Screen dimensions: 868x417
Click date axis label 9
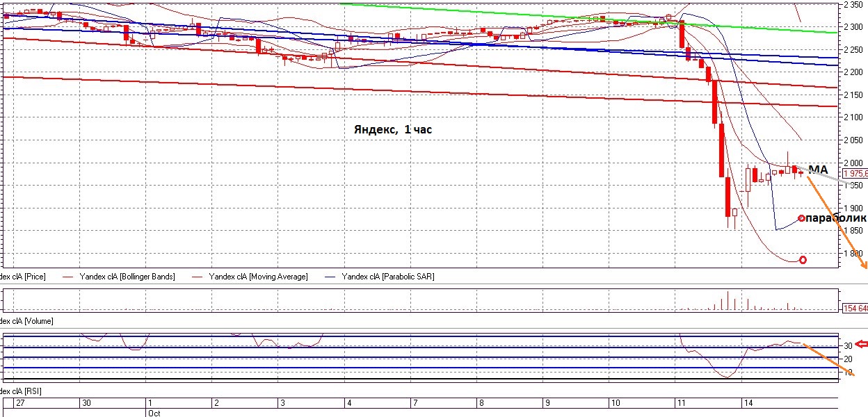[547, 402]
